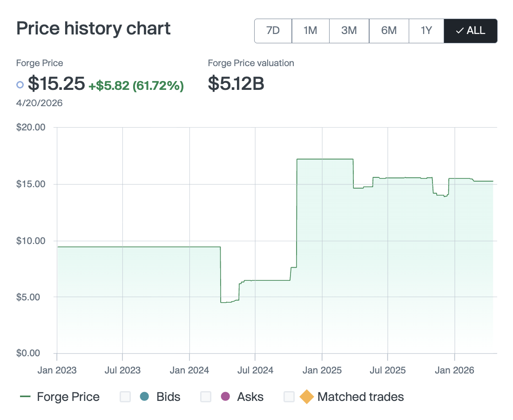Click the purple Asks legend dot

coord(225,397)
